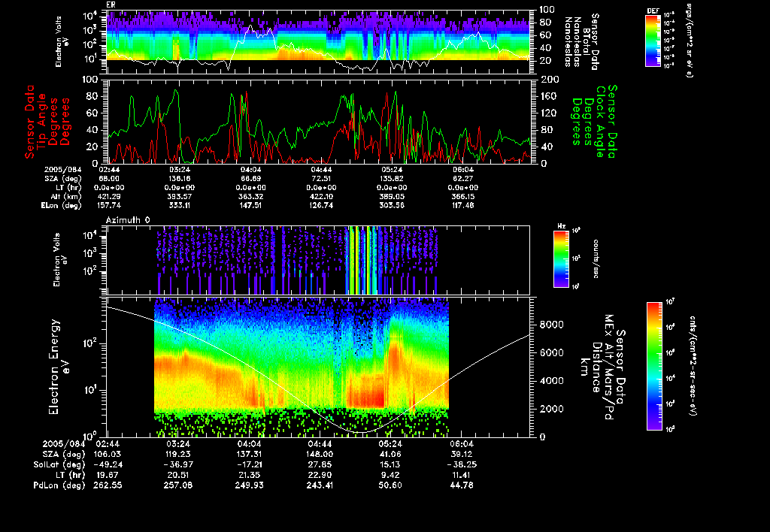Viewport: 770px width, 532px height.
Task: Click SolLat value -38.25
Action: coord(462,465)
